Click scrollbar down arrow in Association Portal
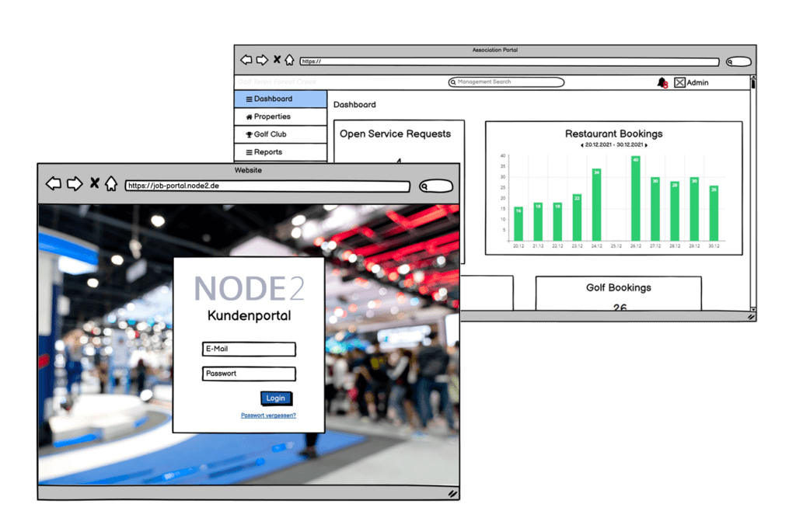Screen dimensions: 796x532 (752, 309)
